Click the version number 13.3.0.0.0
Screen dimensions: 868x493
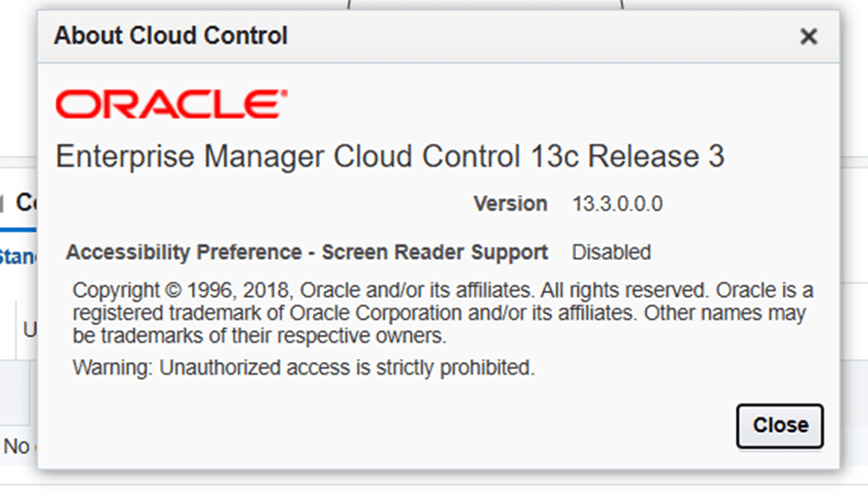(x=617, y=204)
